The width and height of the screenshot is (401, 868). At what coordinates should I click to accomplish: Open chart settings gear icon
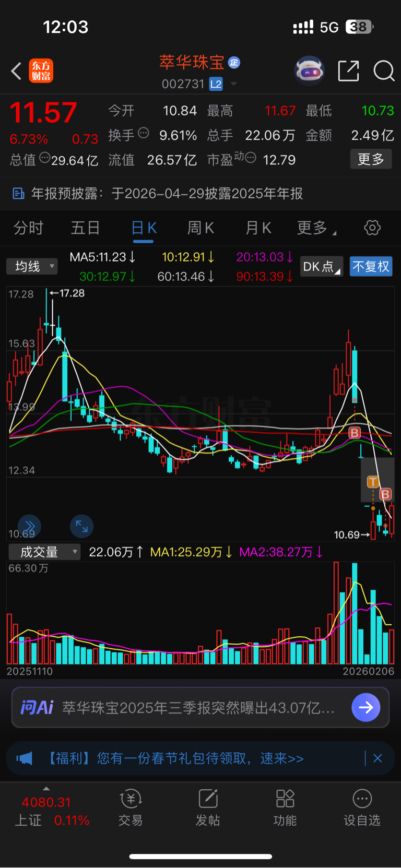pos(372,228)
